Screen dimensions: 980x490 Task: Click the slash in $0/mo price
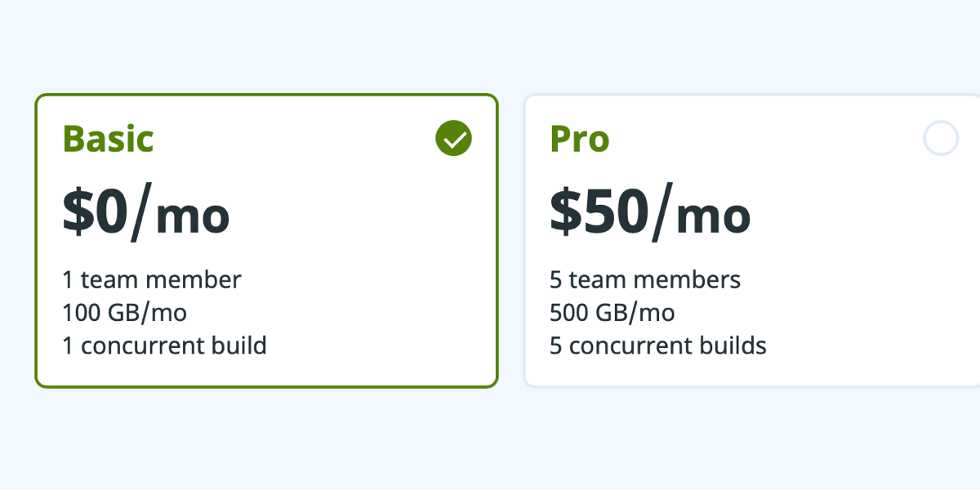(141, 213)
